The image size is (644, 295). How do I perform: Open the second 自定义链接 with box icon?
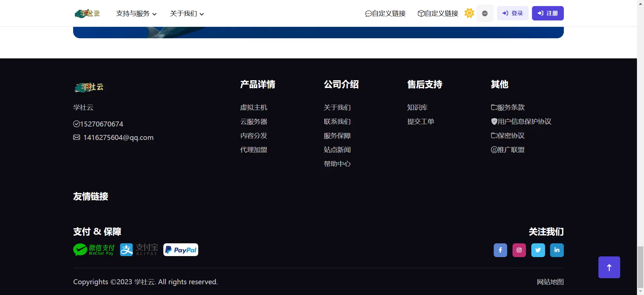pyautogui.click(x=438, y=13)
